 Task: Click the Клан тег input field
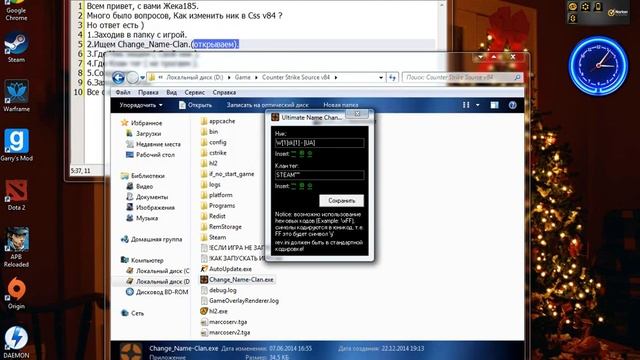point(320,175)
